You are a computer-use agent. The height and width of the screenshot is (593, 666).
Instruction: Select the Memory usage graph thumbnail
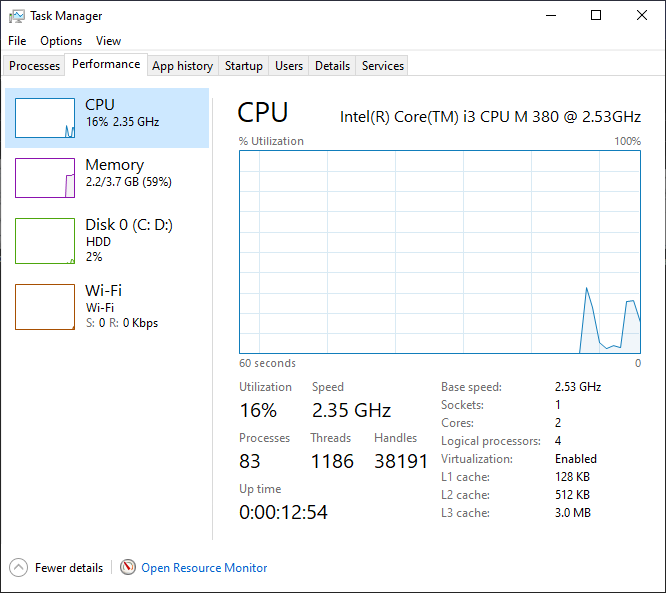[45, 178]
